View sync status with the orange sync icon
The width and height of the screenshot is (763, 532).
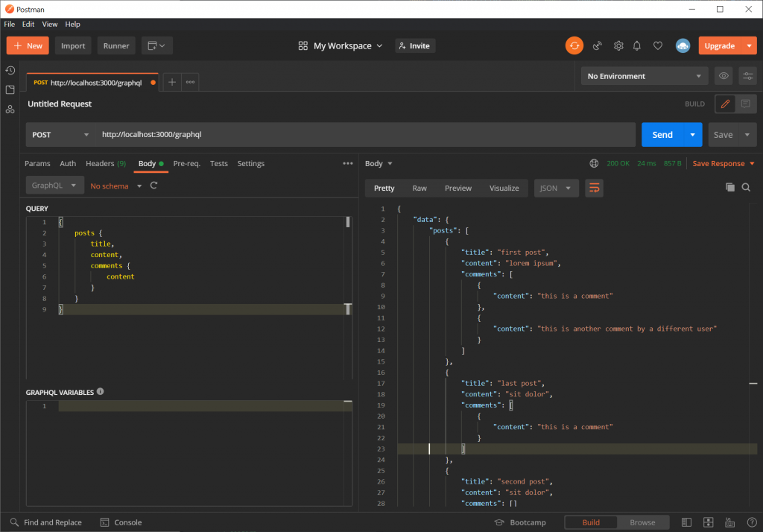click(574, 45)
